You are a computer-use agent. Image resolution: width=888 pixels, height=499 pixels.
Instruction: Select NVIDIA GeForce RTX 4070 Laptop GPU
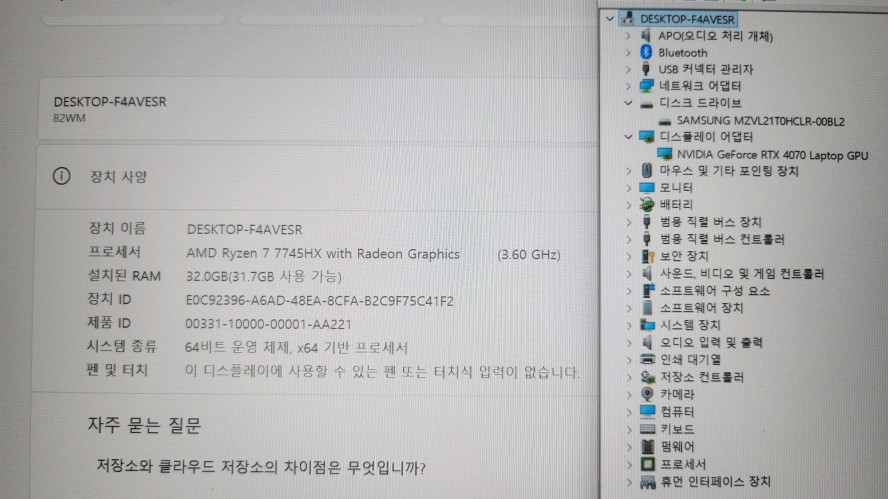(772, 155)
